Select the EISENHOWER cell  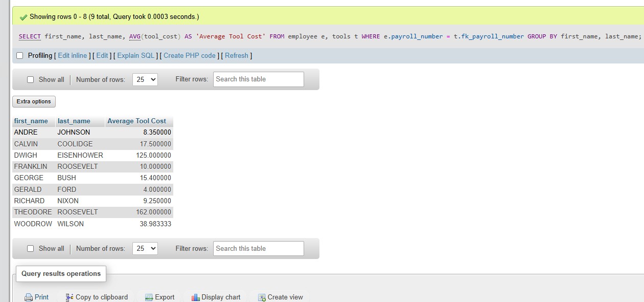[x=80, y=155]
